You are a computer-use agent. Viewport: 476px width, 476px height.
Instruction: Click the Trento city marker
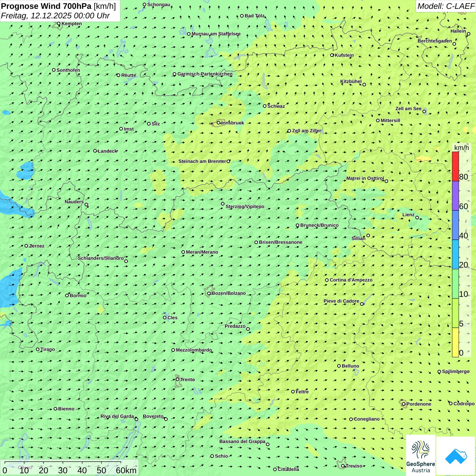[x=177, y=379]
